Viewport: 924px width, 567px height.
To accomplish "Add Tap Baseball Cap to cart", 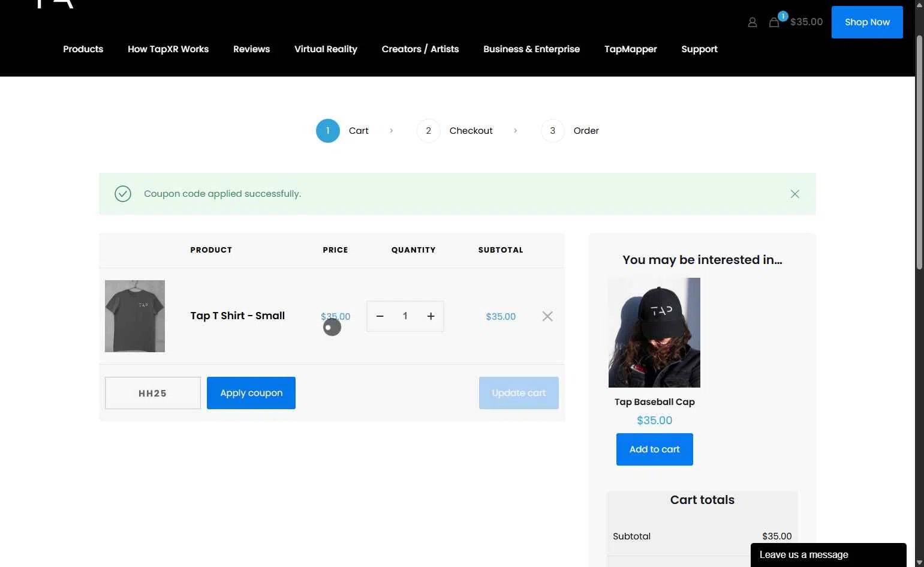I will pos(655,449).
